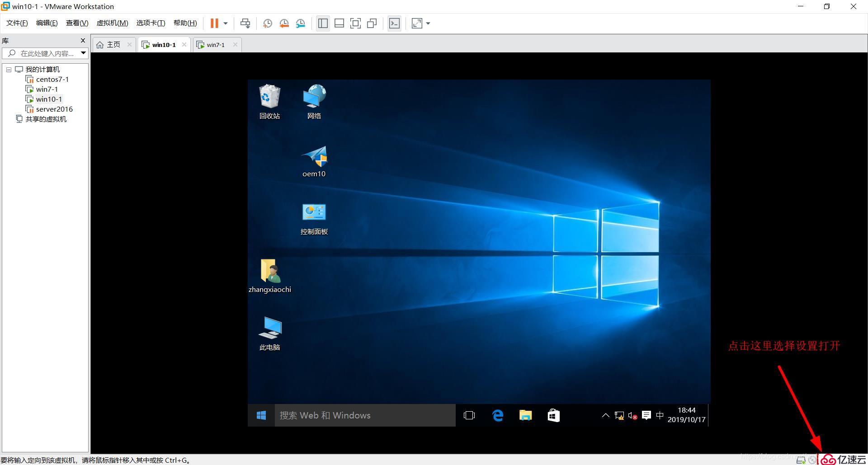Image resolution: width=868 pixels, height=465 pixels.
Task: Toggle the library sidebar view button
Action: pos(323,23)
